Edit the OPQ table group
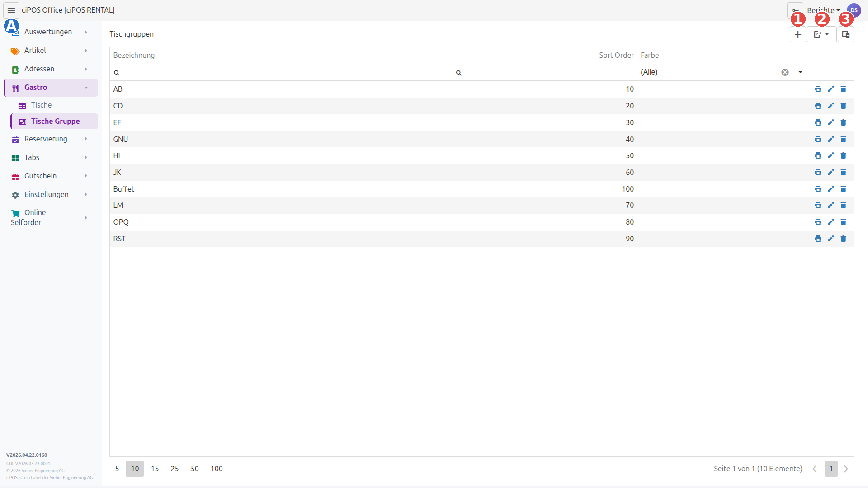 830,222
